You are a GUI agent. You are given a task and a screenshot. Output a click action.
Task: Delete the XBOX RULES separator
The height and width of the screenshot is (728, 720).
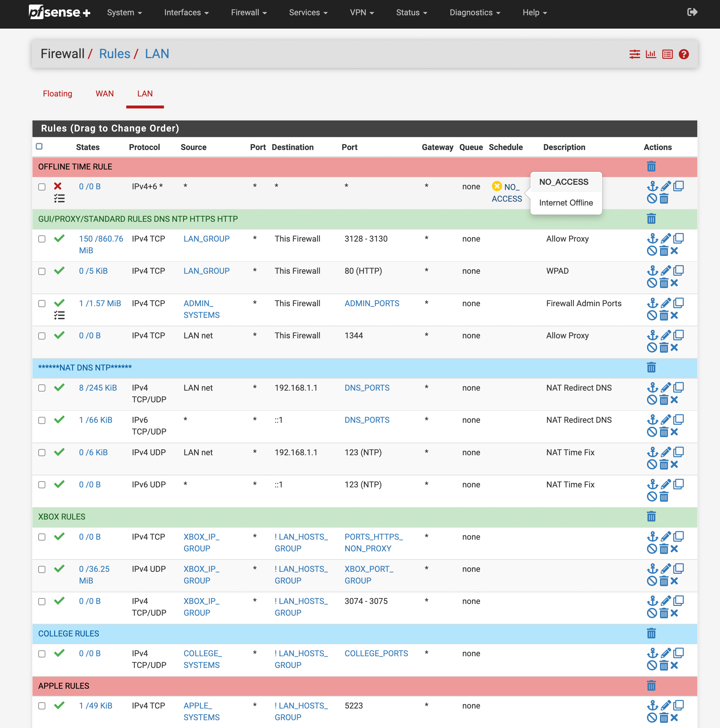(x=651, y=517)
